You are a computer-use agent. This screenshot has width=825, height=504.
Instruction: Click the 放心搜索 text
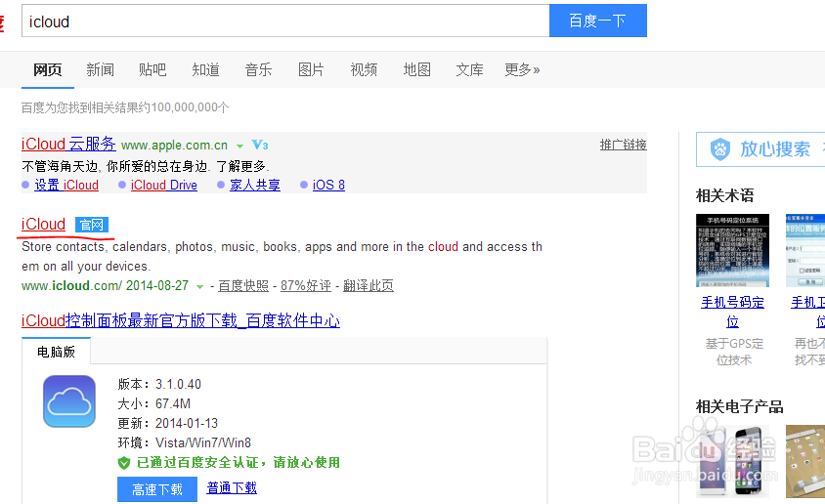[x=775, y=149]
